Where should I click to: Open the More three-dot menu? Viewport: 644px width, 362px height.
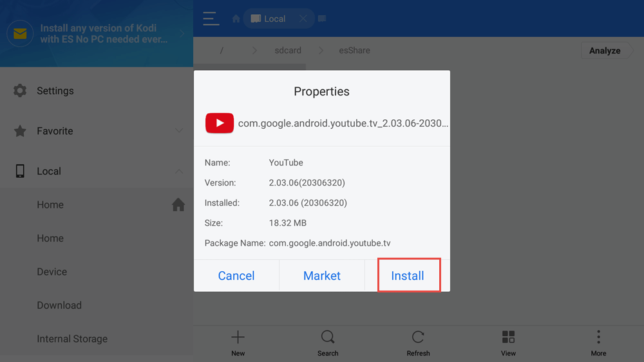pos(598,337)
